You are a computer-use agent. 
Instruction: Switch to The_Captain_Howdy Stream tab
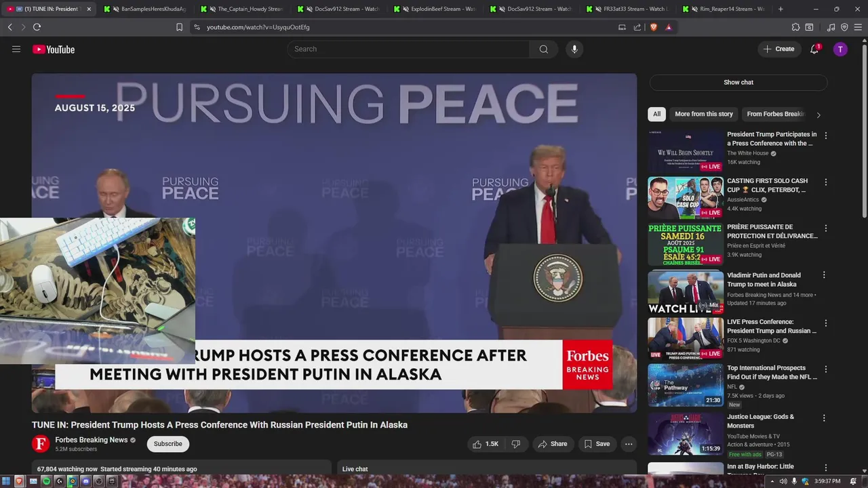pos(243,9)
